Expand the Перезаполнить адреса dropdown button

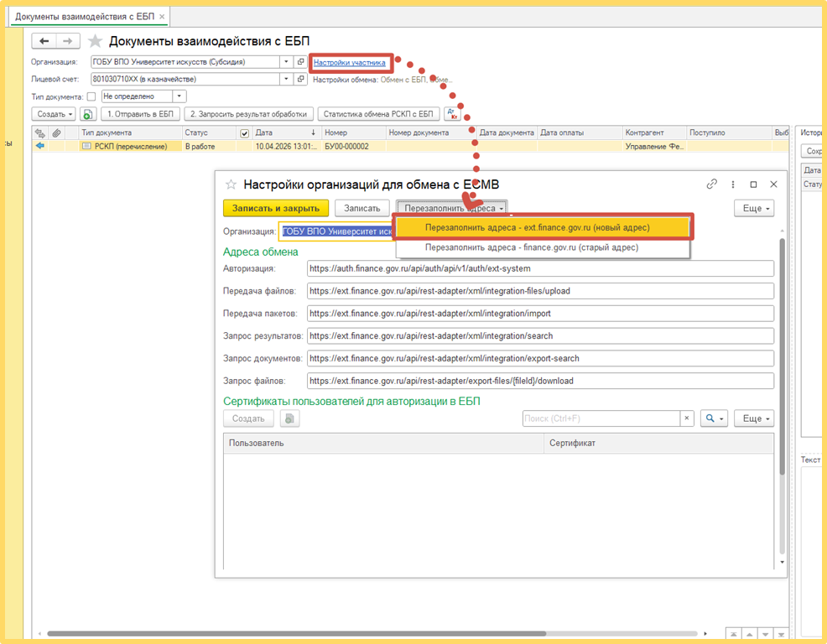coord(452,208)
